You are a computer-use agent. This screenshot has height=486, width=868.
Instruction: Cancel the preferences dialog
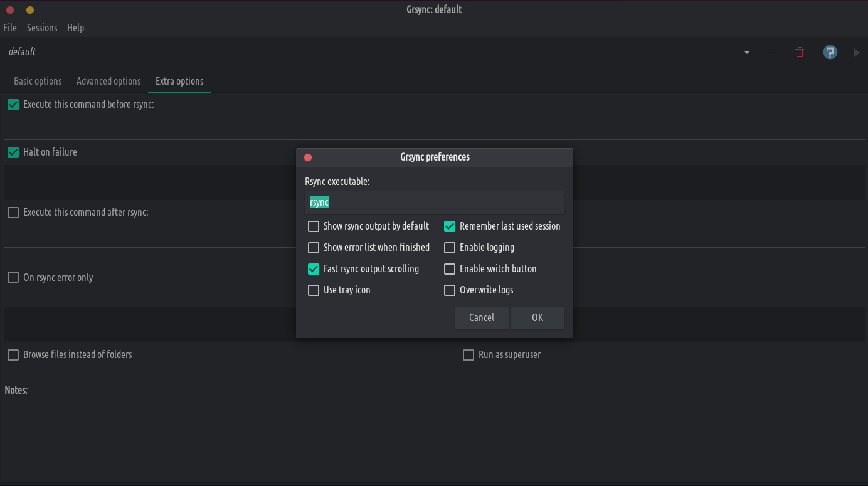click(x=482, y=317)
